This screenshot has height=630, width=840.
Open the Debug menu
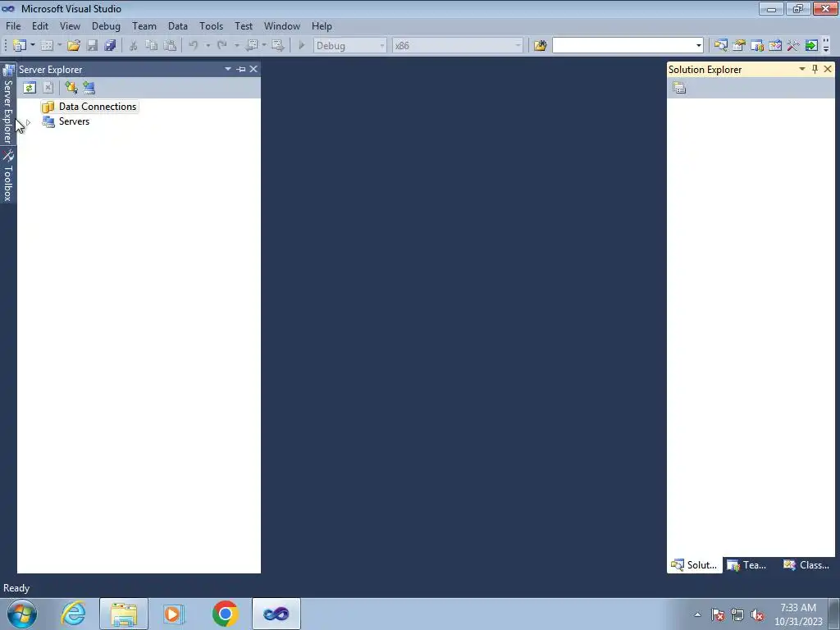pyautogui.click(x=106, y=25)
